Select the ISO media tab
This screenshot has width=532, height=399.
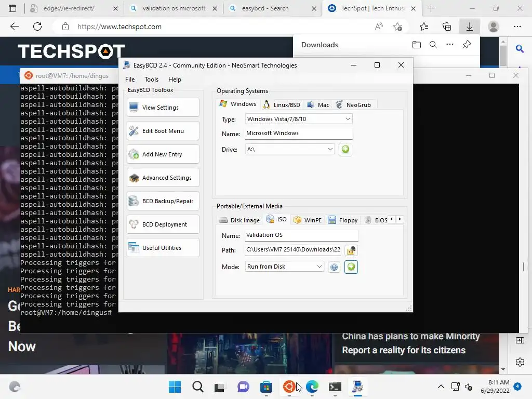point(276,219)
